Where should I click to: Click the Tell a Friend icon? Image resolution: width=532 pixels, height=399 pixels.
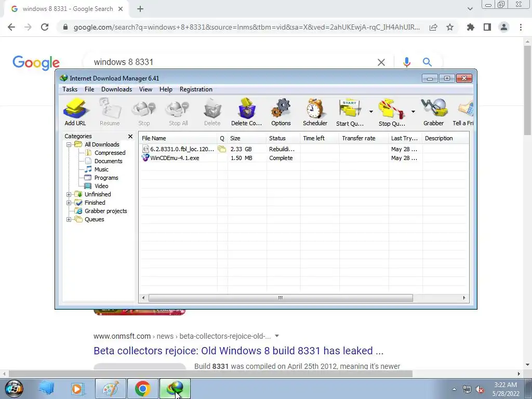pyautogui.click(x=463, y=112)
